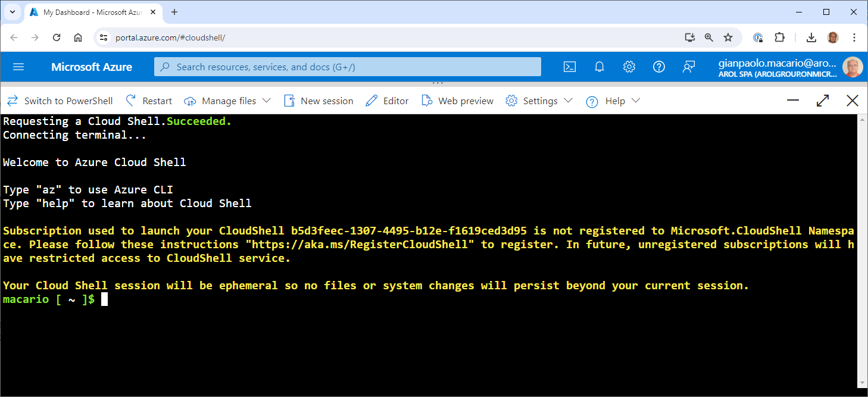
Task: Click the Switch to PowerShell arrows icon
Action: click(13, 101)
